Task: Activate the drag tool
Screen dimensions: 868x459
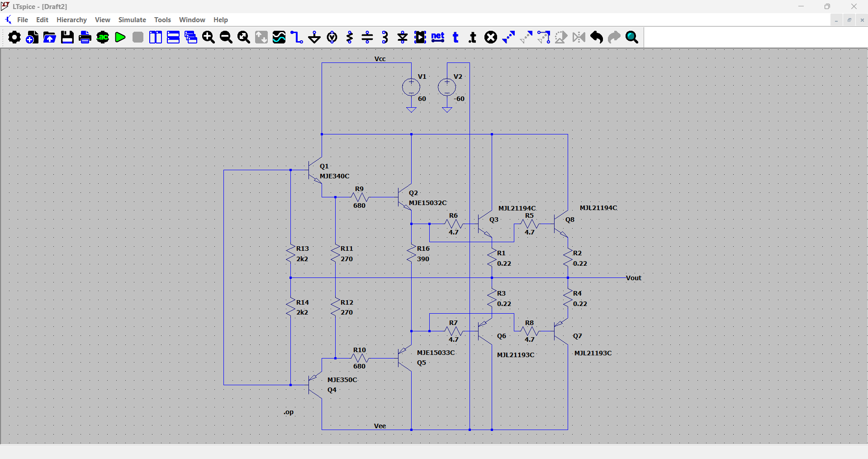Action: (x=544, y=37)
